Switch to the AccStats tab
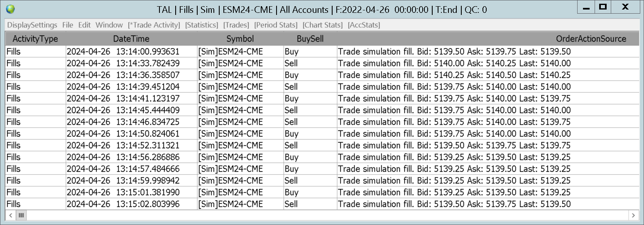This screenshot has height=225, width=644. pos(364,25)
